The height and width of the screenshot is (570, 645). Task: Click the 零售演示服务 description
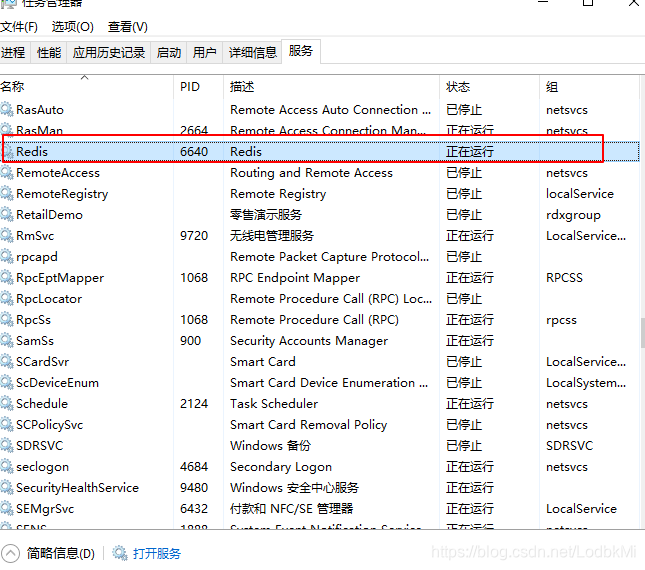[x=266, y=215]
